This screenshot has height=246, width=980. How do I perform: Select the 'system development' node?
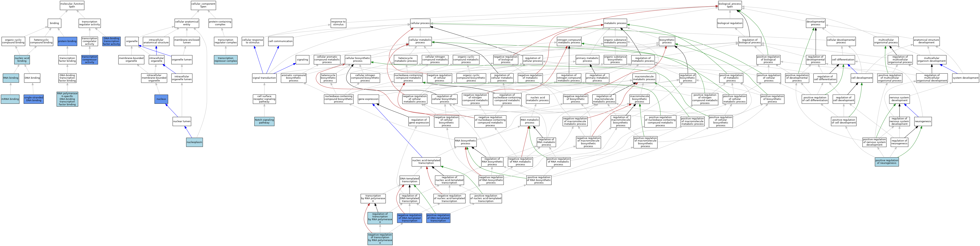tap(966, 78)
